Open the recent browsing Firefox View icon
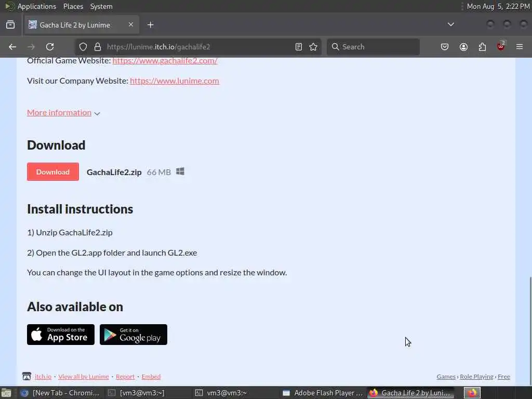Screen dimensions: 532x399 coord(10,24)
